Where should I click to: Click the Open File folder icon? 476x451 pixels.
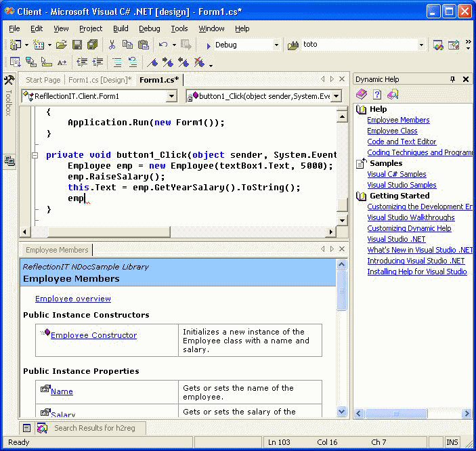[x=62, y=45]
